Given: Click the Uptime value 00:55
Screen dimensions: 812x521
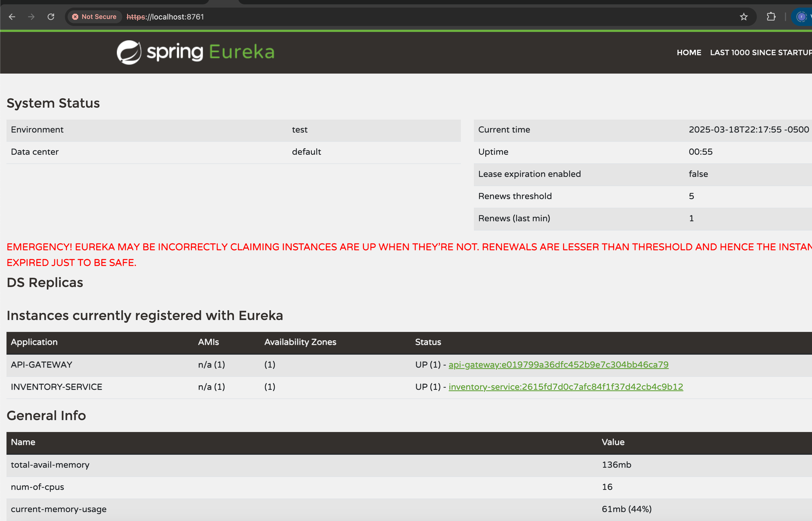Looking at the screenshot, I should 700,151.
